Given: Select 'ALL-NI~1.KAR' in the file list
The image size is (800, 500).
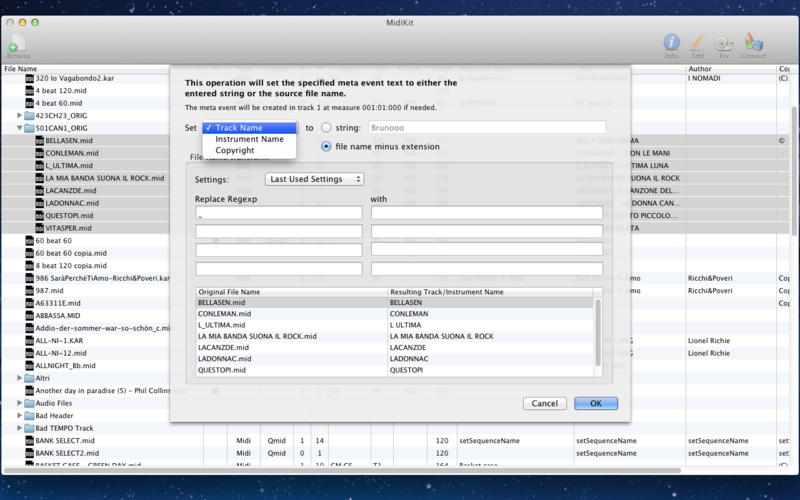Looking at the screenshot, I should coord(59,341).
